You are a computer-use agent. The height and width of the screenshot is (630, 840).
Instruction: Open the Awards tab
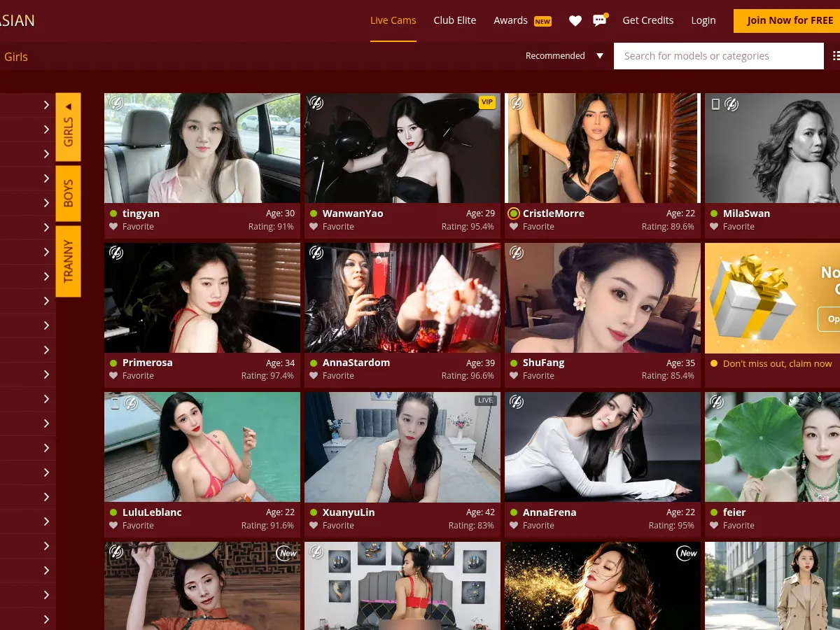click(511, 20)
